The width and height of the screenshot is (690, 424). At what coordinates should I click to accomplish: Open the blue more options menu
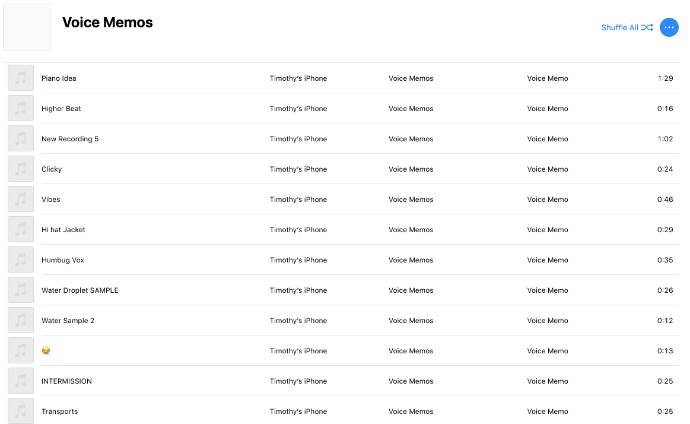[669, 27]
